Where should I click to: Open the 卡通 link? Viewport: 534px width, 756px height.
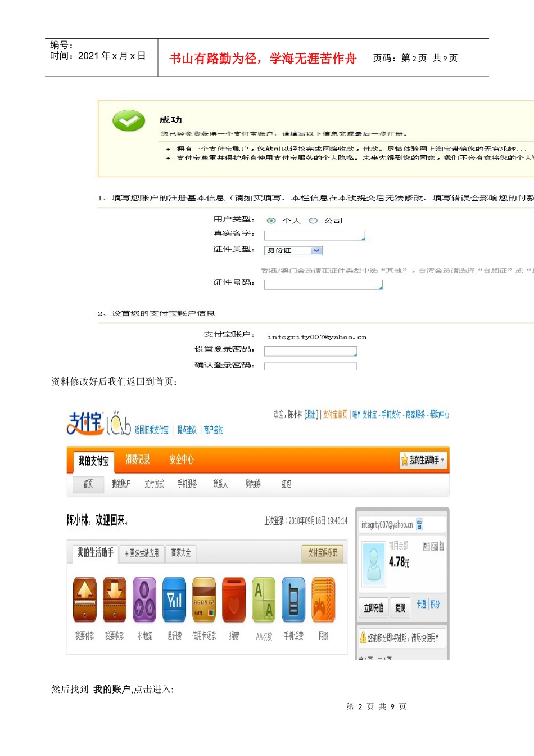point(421,604)
